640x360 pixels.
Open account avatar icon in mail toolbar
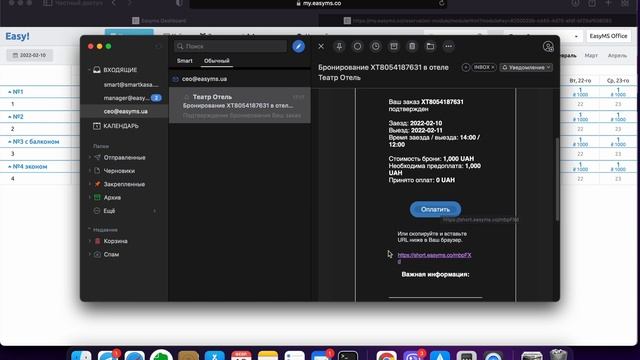click(x=548, y=47)
